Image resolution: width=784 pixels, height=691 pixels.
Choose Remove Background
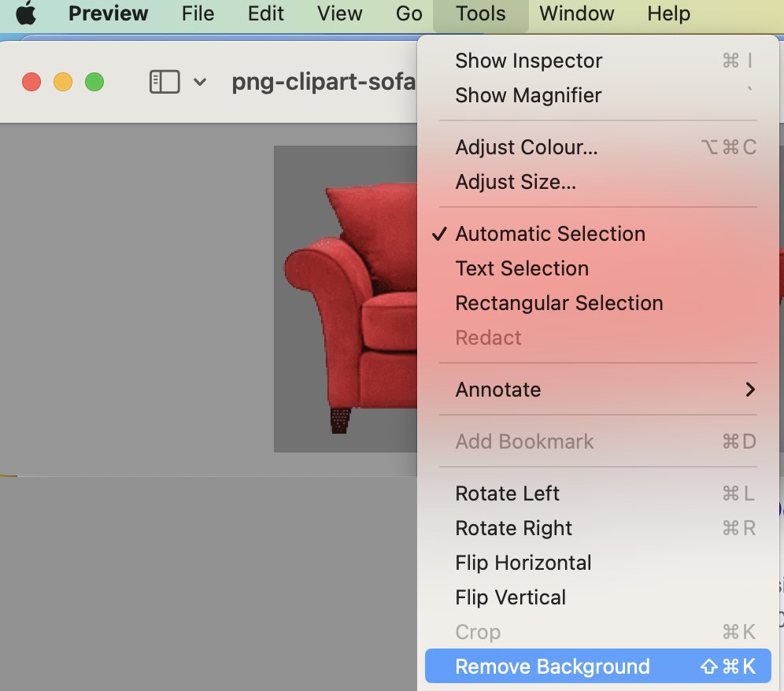[597, 666]
